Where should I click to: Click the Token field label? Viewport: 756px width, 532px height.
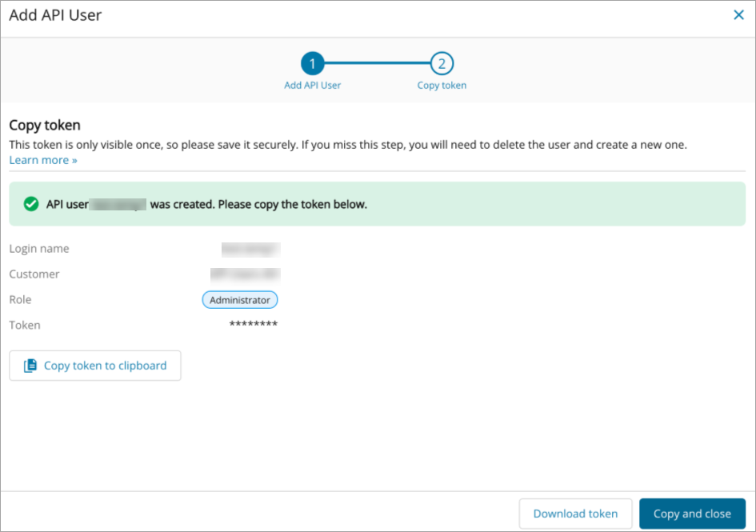click(x=25, y=325)
